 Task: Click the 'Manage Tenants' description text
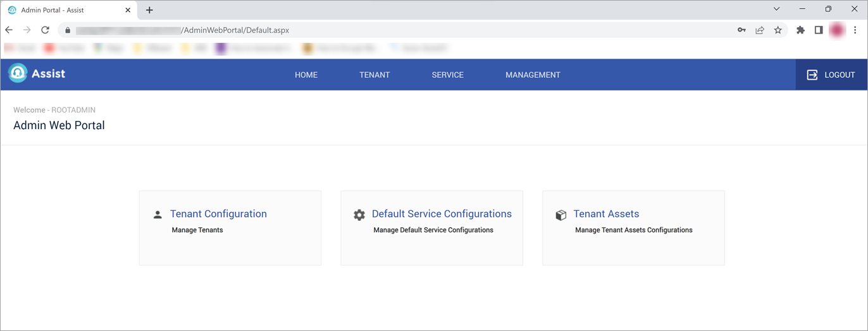[x=197, y=230]
